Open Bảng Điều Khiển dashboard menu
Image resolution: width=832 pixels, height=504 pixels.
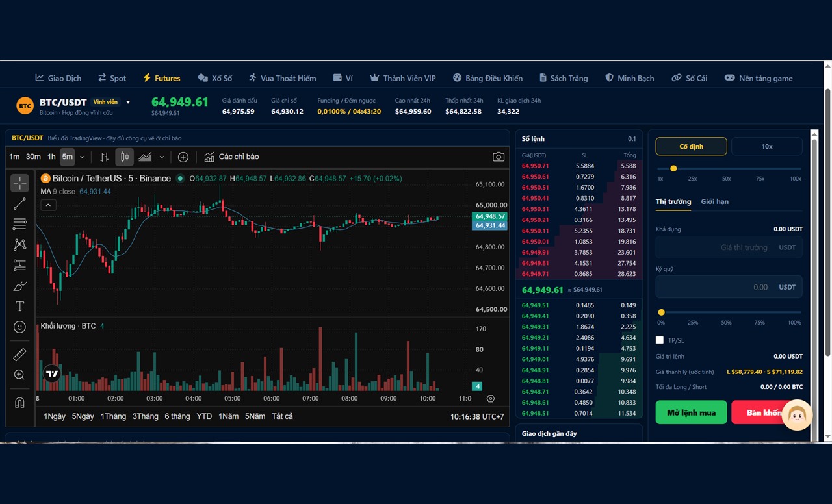pos(487,78)
